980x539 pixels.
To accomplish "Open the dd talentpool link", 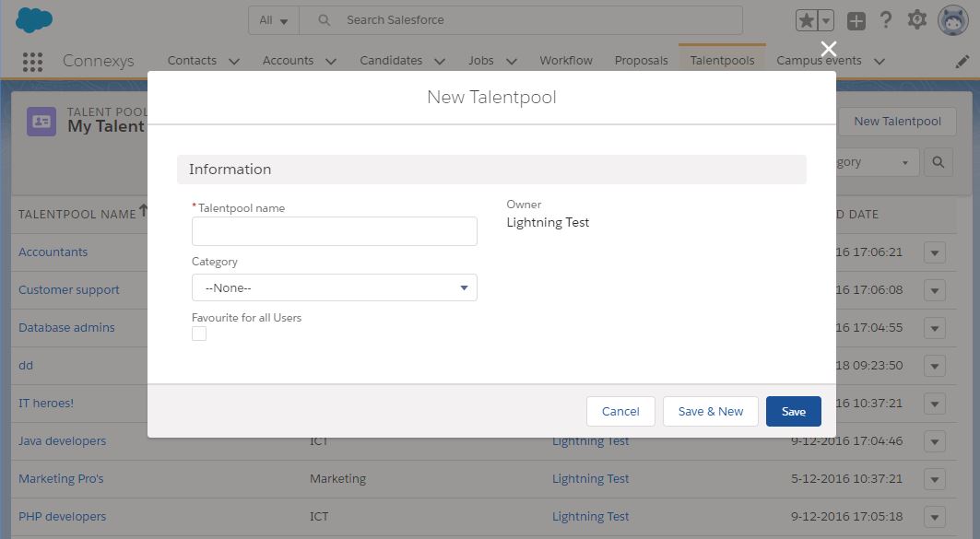I will (x=26, y=366).
